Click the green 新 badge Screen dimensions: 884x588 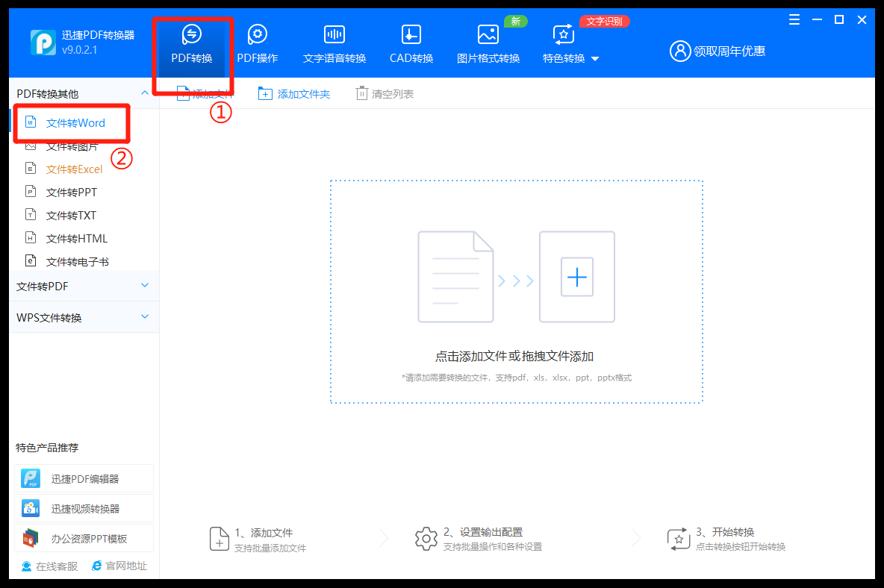515,22
